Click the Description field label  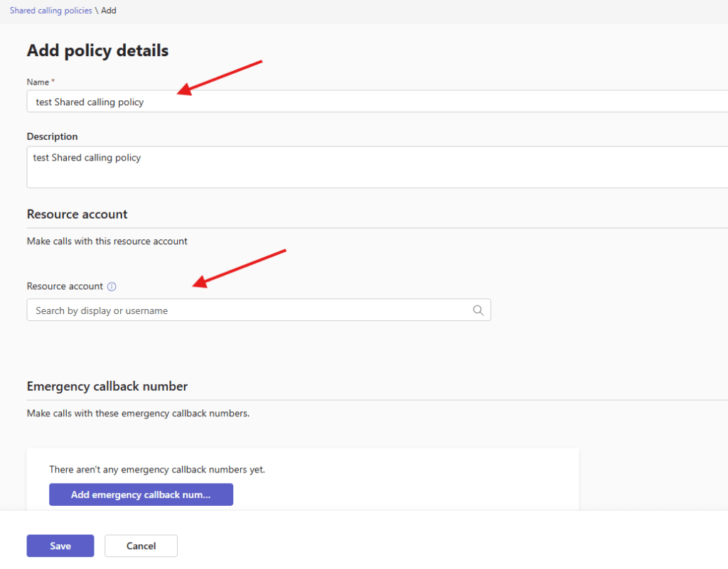[52, 136]
